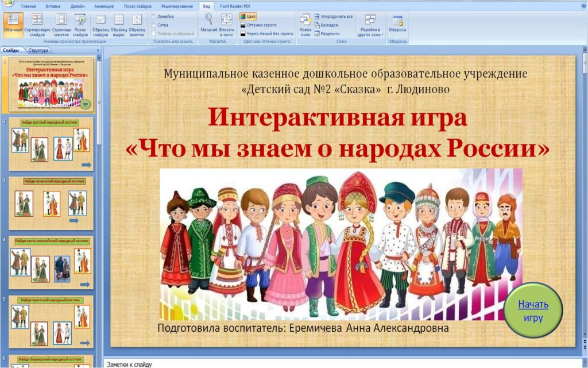The height and width of the screenshot is (368, 588).
Task: Open the Масштаб zoom magnifier
Action: [208, 26]
